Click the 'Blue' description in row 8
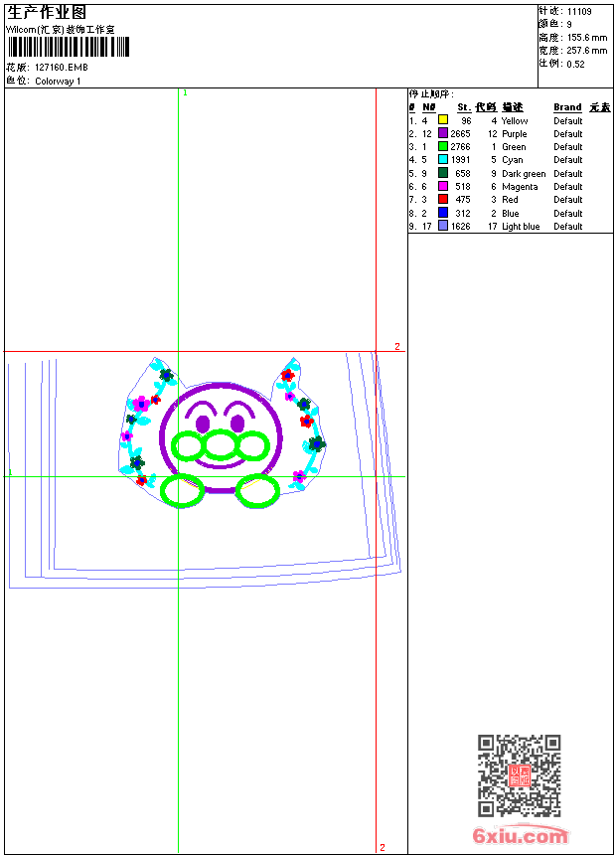The image size is (616, 855). click(511, 213)
